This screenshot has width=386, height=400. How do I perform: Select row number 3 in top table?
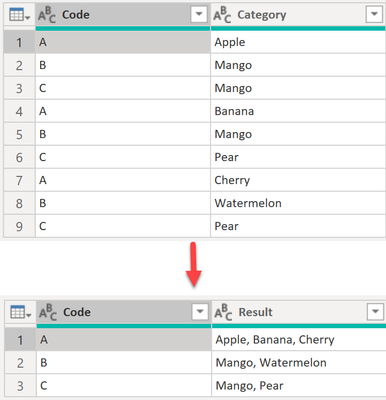tap(19, 88)
